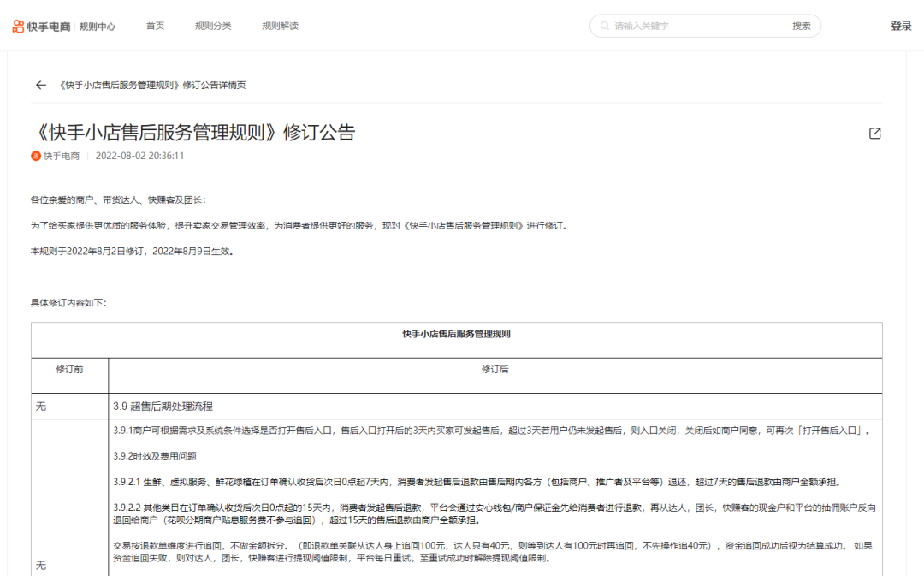Select the table heading 快手小店售后服务管理规则
924x576 pixels.
coord(457,334)
